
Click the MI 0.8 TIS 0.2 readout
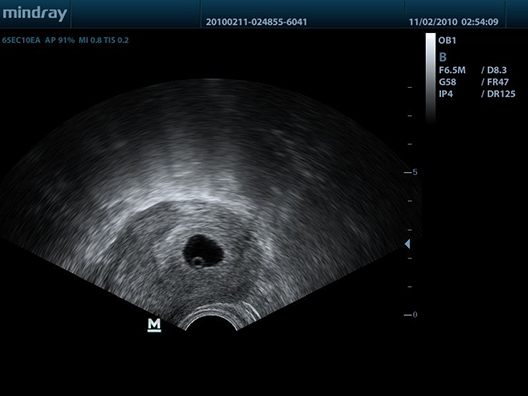click(x=104, y=40)
